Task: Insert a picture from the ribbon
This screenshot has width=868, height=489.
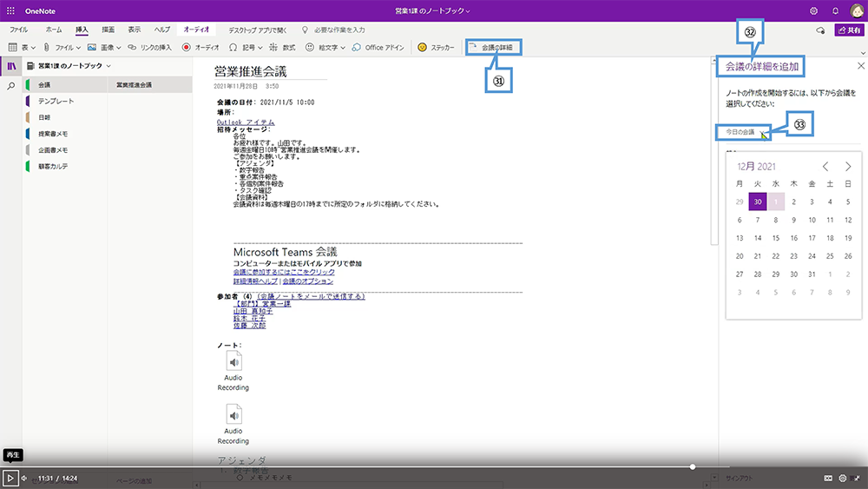Action: point(100,48)
